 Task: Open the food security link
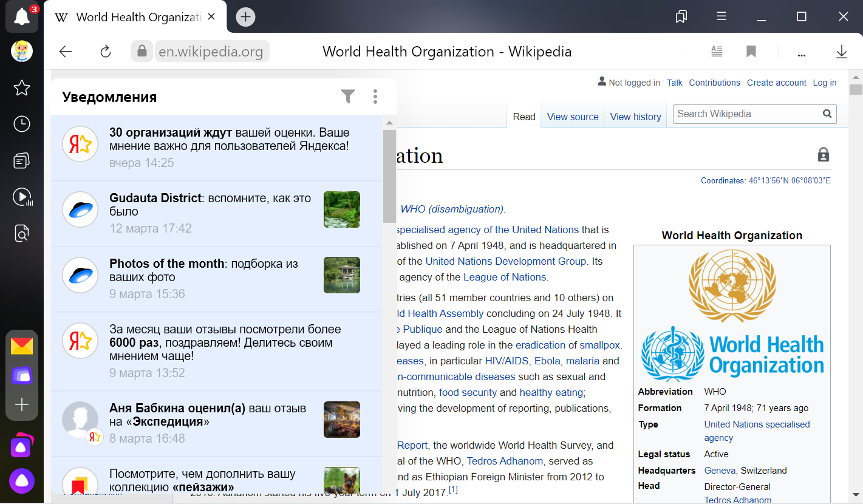468,392
